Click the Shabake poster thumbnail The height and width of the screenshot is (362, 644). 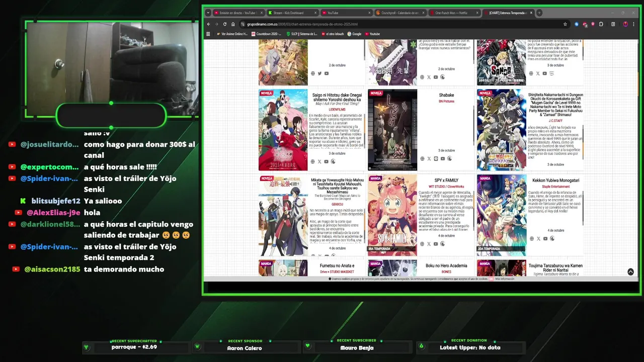(392, 130)
